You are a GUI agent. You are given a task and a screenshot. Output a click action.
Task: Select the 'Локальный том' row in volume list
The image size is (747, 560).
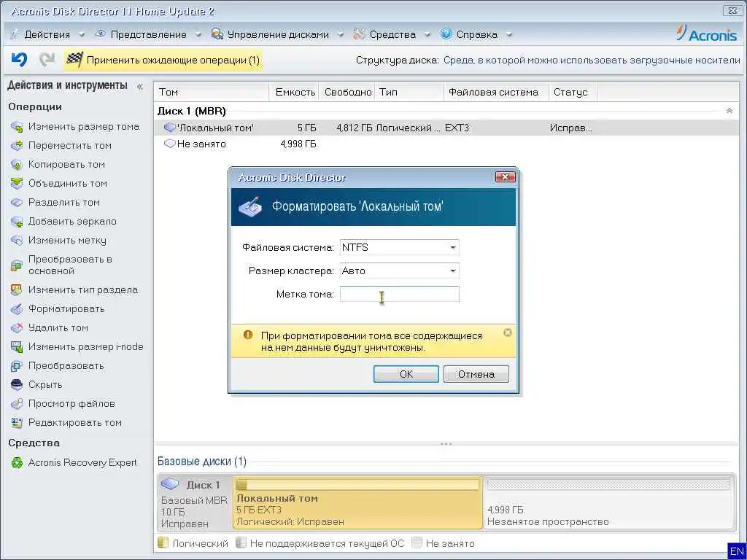(447, 128)
